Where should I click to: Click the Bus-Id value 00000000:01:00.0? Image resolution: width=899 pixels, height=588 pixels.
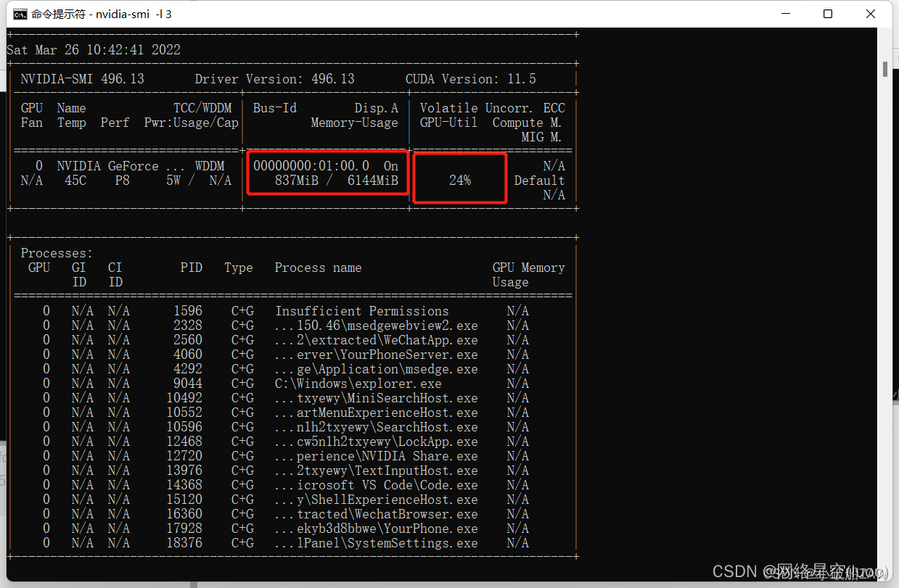point(311,166)
